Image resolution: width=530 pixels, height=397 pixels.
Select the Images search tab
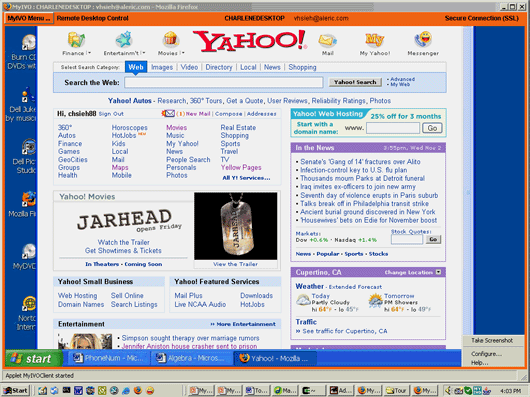click(162, 67)
